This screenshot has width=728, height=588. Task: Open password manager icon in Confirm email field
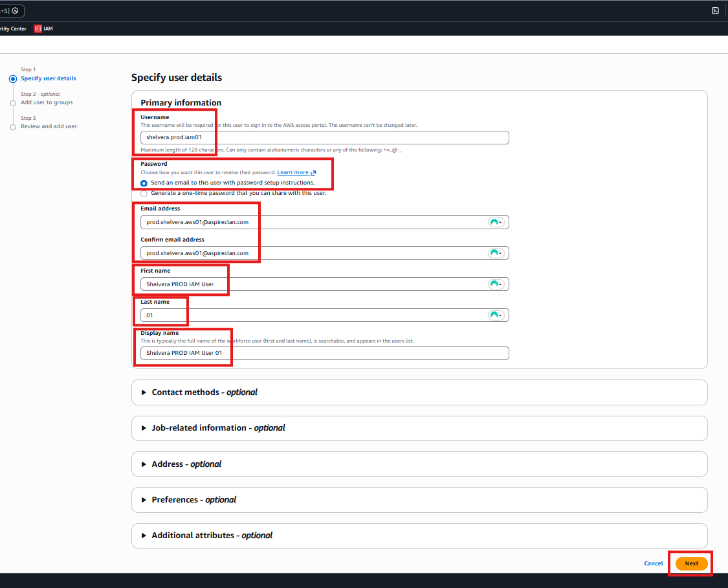(496, 253)
